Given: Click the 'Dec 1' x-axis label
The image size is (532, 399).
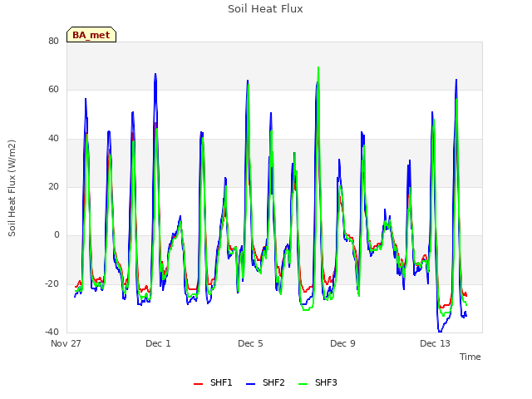Looking at the screenshot, I should 158,343.
